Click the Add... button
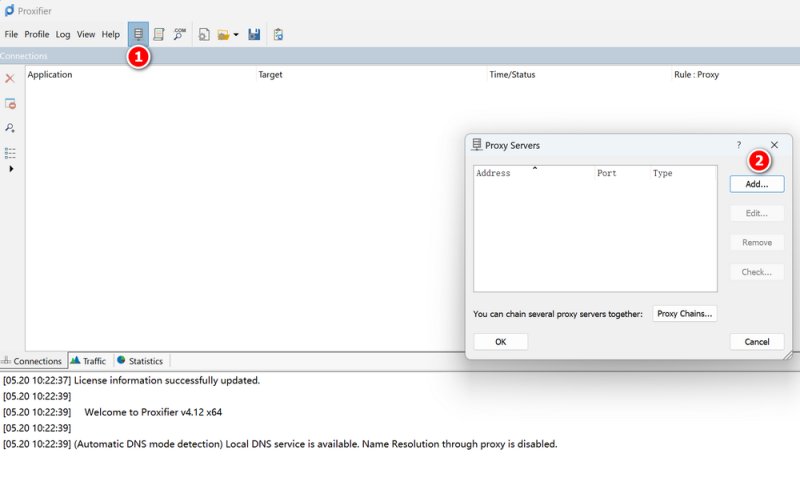Screen dimensions: 800x482 757,184
